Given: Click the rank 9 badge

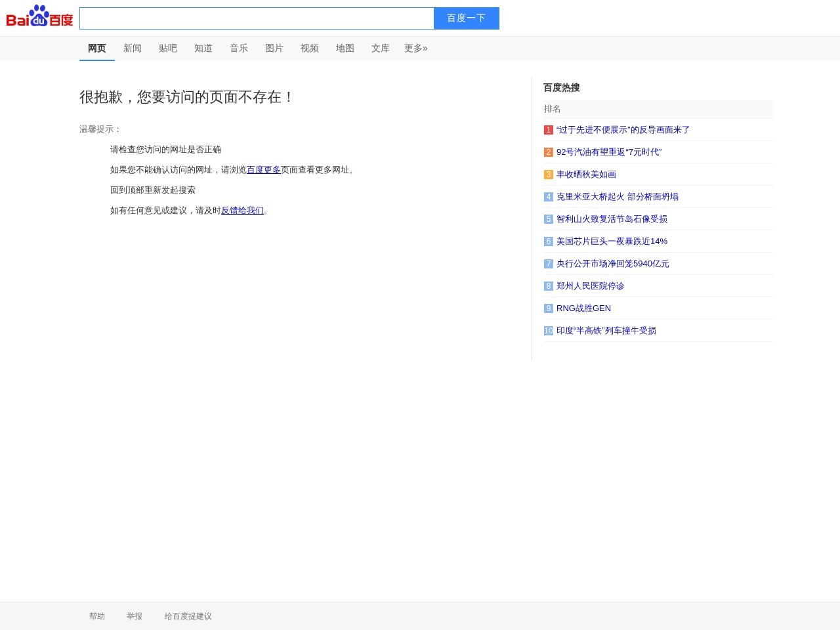Looking at the screenshot, I should tap(549, 308).
